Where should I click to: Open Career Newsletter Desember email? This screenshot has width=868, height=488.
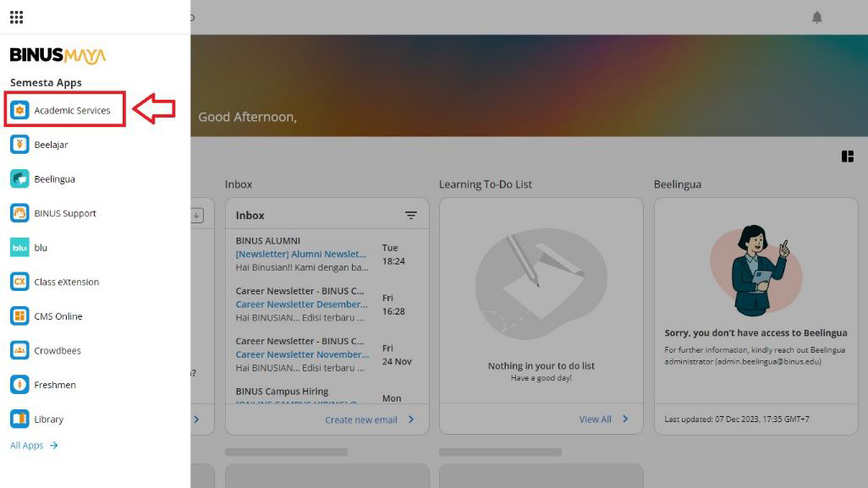301,304
